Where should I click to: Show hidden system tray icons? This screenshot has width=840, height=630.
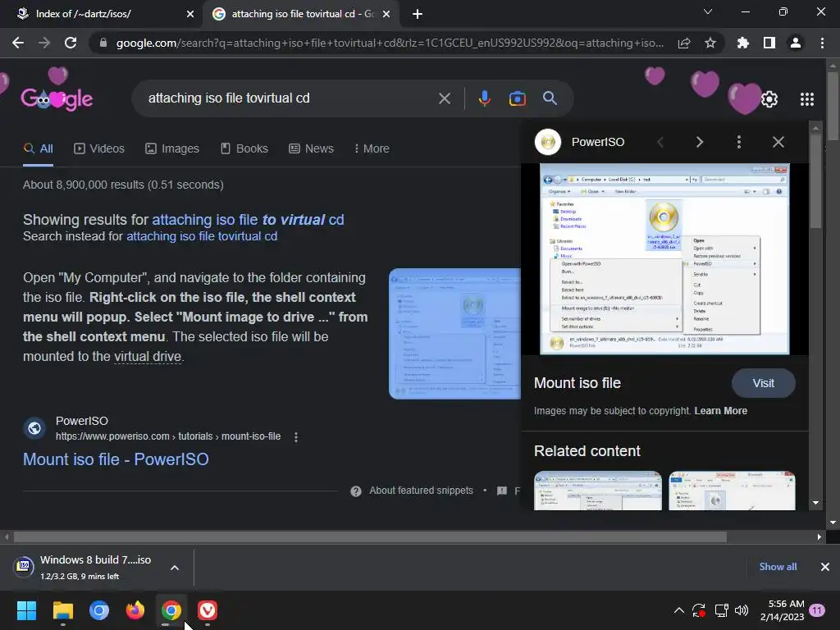(678, 610)
